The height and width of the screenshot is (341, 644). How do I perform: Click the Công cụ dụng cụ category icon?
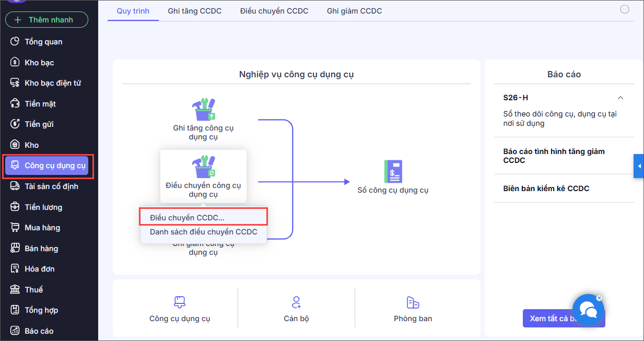(x=180, y=302)
